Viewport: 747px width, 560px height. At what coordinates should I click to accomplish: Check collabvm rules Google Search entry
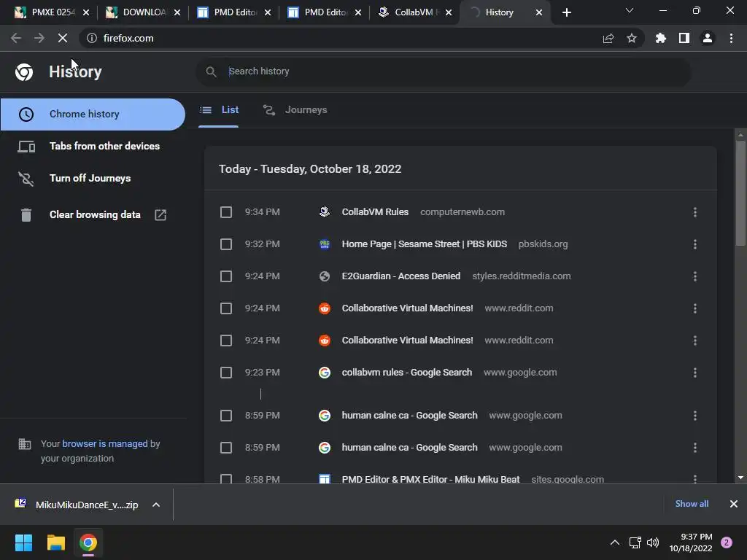pyautogui.click(x=226, y=373)
